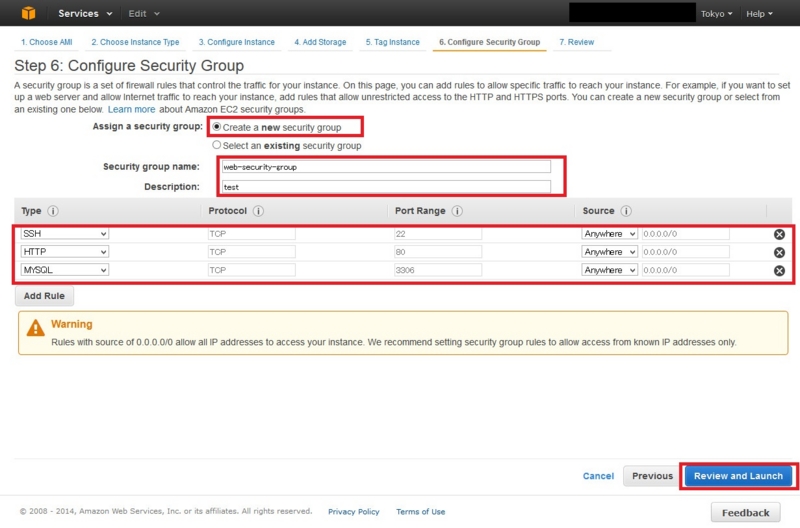Show info icon next to Type header
This screenshot has height=528, width=800.
(x=53, y=211)
